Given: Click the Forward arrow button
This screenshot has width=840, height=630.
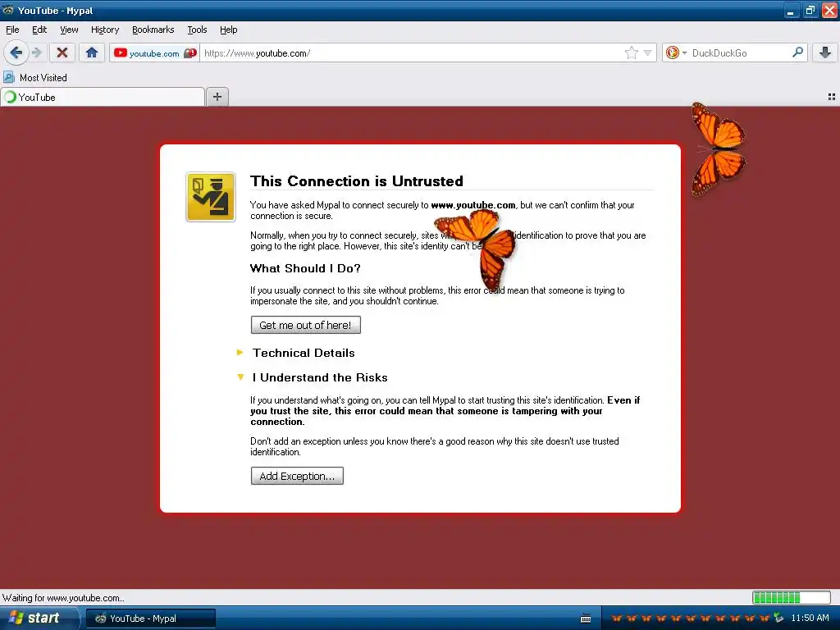Looking at the screenshot, I should point(36,52).
